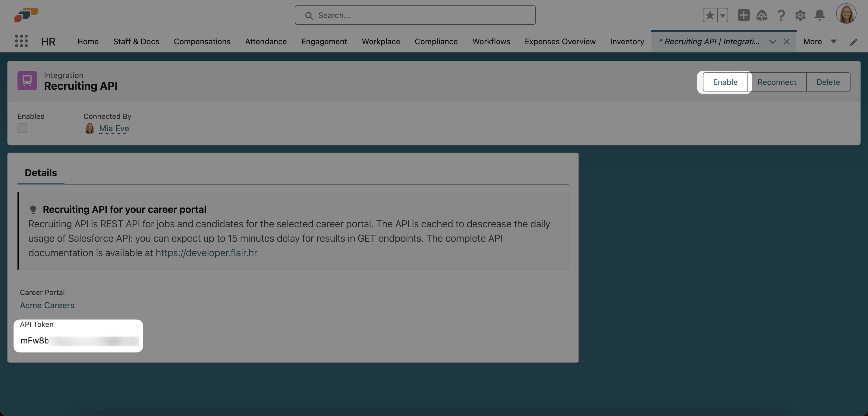
Task: Click the Trailhead guidance icon
Action: coord(762,15)
